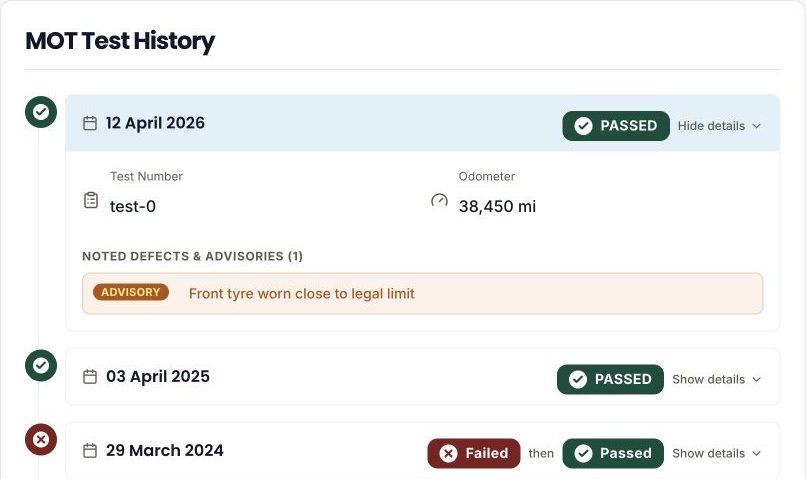Click the calendar icon next to 03 April 2025
The height and width of the screenshot is (479, 806).
tap(90, 377)
